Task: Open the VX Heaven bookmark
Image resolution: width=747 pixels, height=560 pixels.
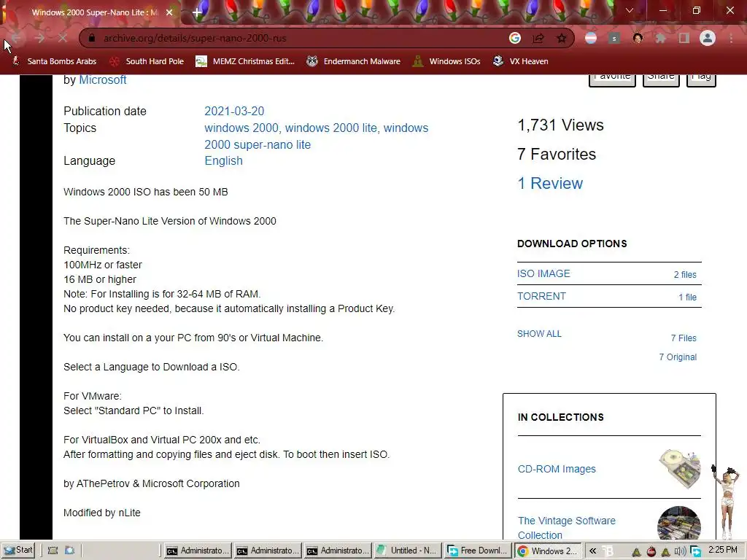Action: pos(520,61)
